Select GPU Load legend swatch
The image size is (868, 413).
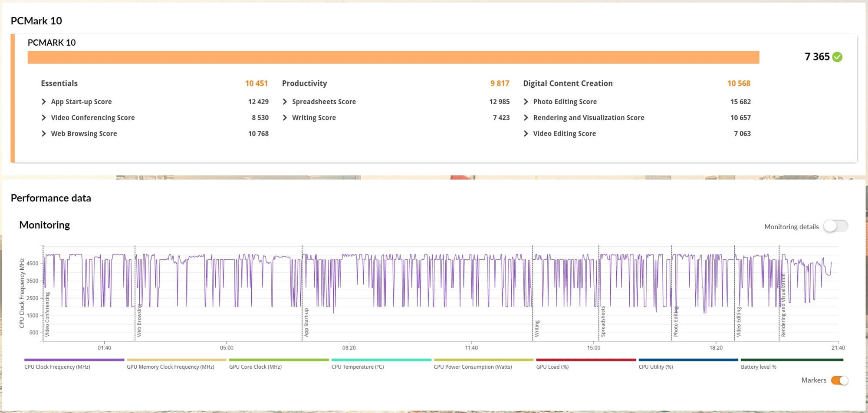(x=586, y=360)
